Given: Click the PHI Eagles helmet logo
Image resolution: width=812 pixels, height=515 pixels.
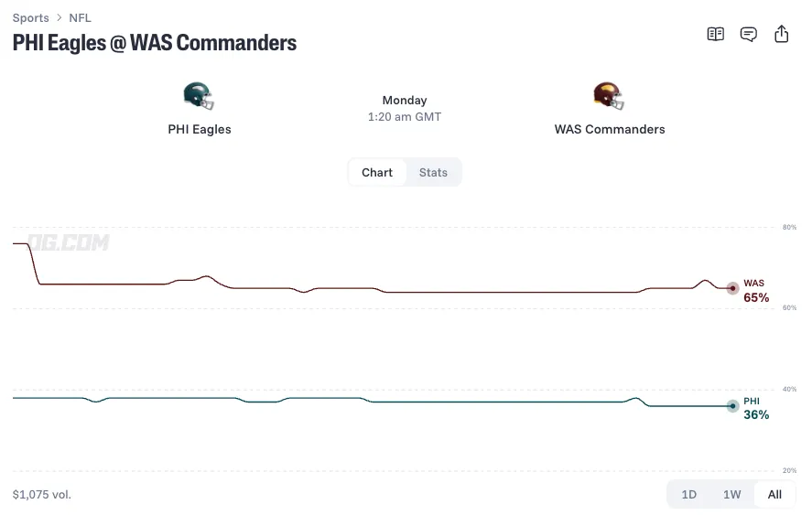Looking at the screenshot, I should click(199, 96).
